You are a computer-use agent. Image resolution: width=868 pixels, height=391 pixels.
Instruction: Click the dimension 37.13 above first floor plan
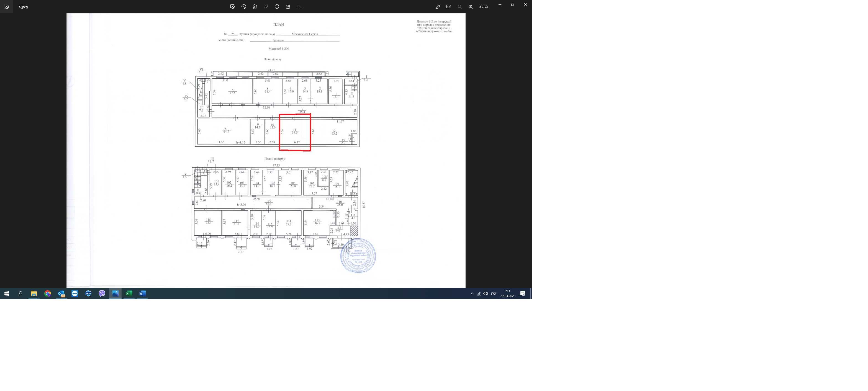coord(276,165)
